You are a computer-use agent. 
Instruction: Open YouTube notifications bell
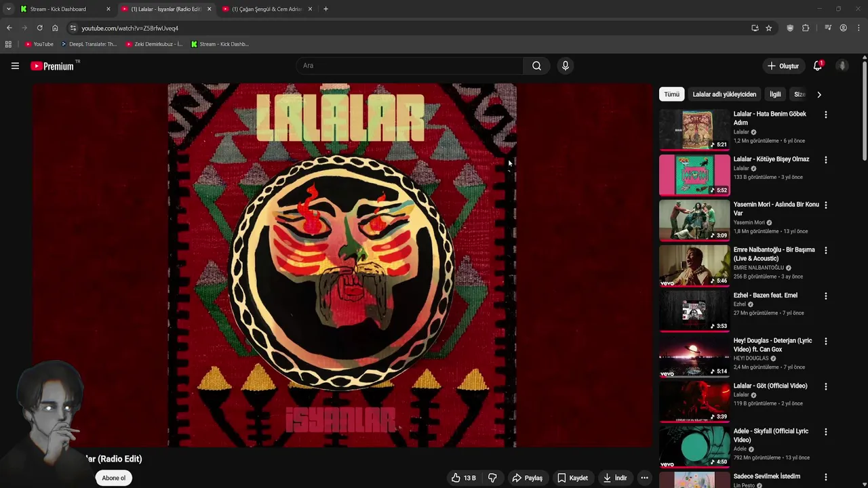[818, 66]
